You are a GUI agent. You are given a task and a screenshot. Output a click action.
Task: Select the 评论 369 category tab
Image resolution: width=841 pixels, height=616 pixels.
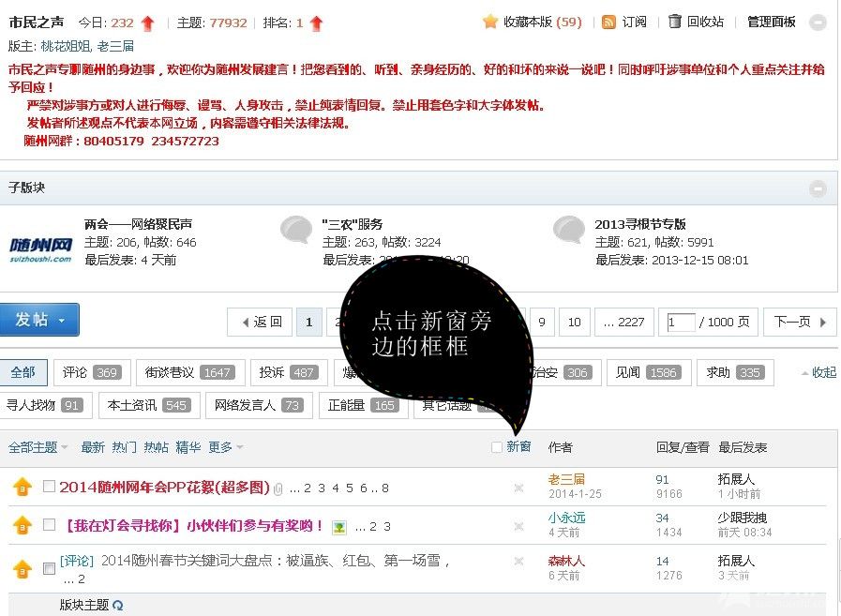[x=92, y=372]
